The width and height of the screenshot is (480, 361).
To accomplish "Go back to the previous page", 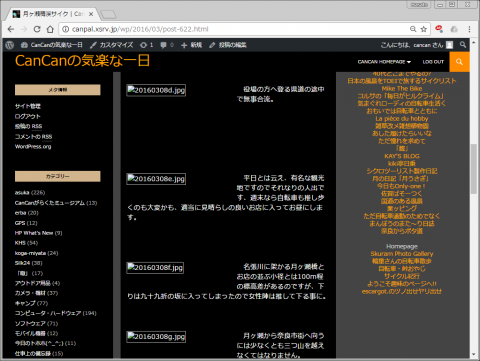I will tap(11, 29).
